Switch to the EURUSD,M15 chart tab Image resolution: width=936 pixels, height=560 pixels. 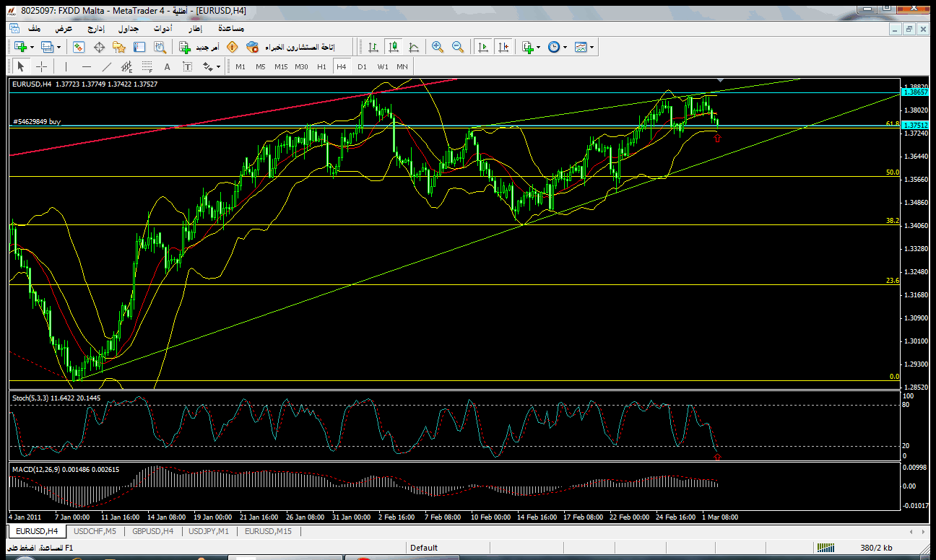[268, 531]
